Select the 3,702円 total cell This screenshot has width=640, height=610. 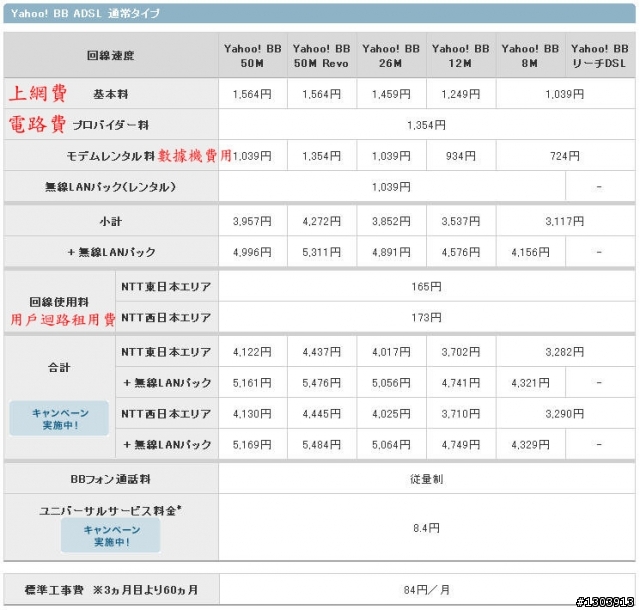[461, 352]
